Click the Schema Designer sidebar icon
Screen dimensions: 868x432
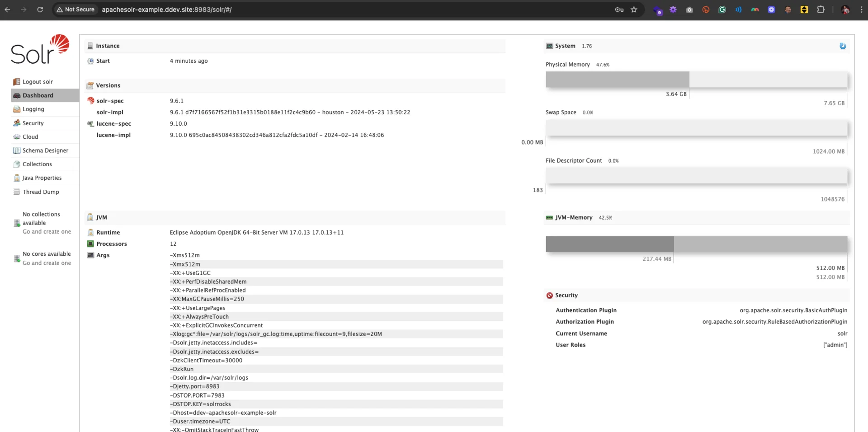(17, 150)
